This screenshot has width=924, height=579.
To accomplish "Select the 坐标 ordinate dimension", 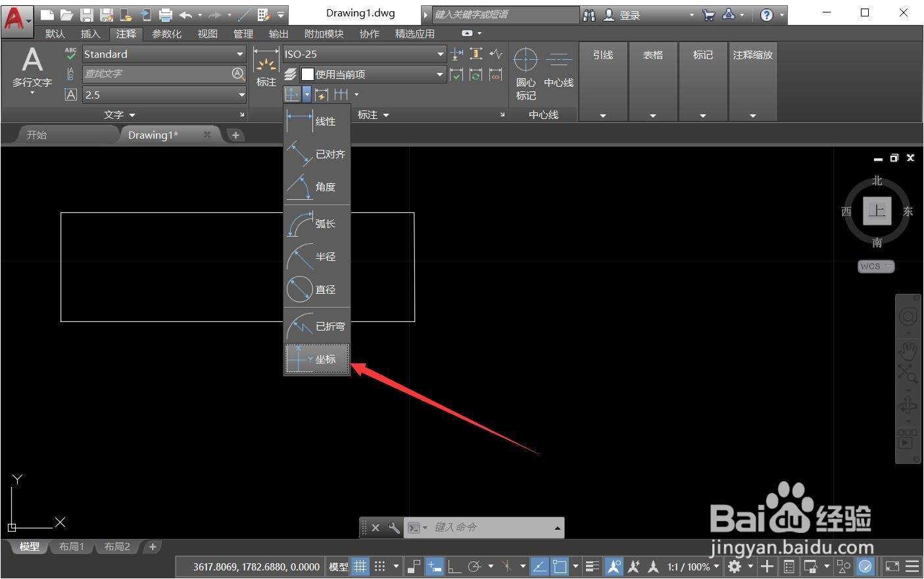I will point(316,359).
